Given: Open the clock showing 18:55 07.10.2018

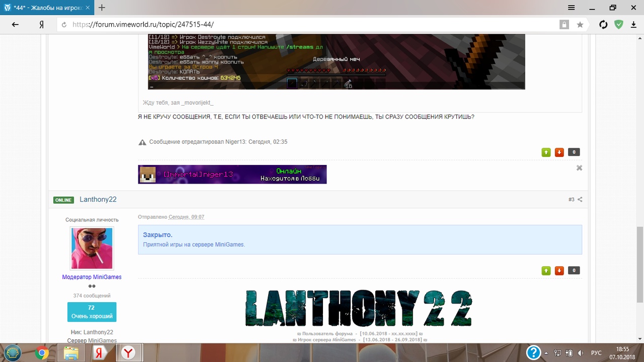Looking at the screenshot, I should point(623,353).
